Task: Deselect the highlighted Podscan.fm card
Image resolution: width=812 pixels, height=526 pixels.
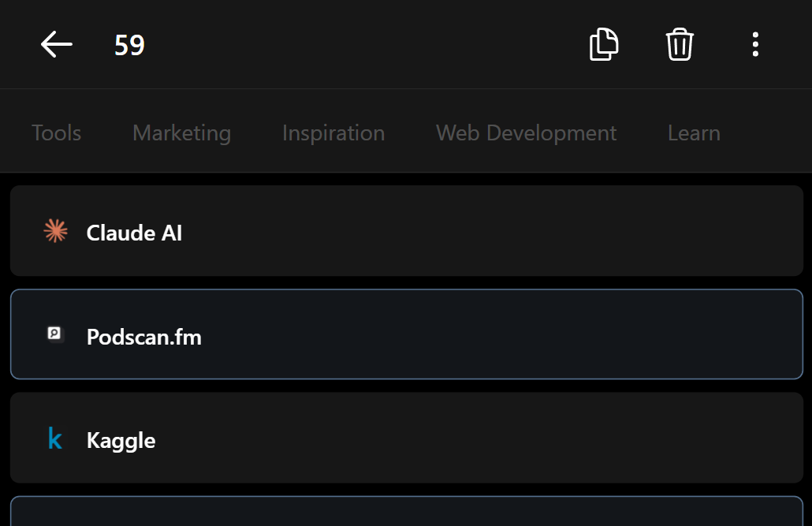Action: (x=407, y=334)
